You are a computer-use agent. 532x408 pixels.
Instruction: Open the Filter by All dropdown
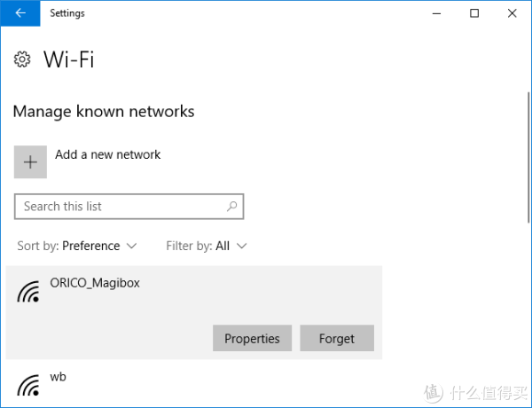tap(207, 246)
